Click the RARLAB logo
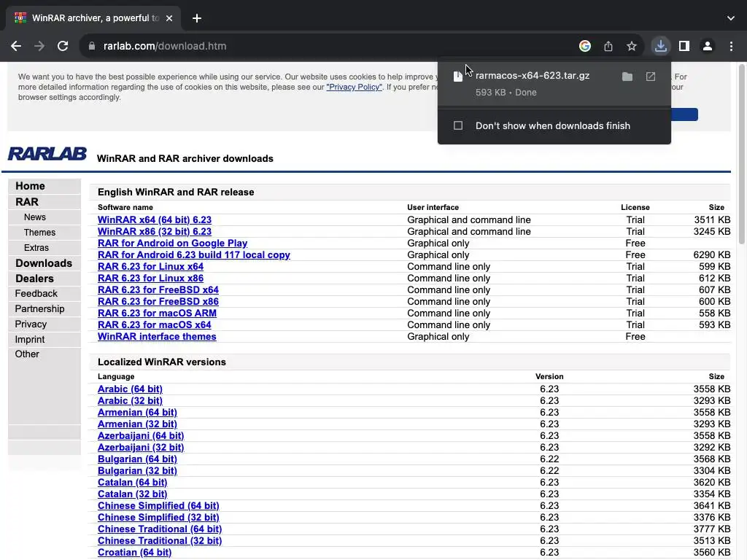The width and height of the screenshot is (747, 560). tap(47, 154)
